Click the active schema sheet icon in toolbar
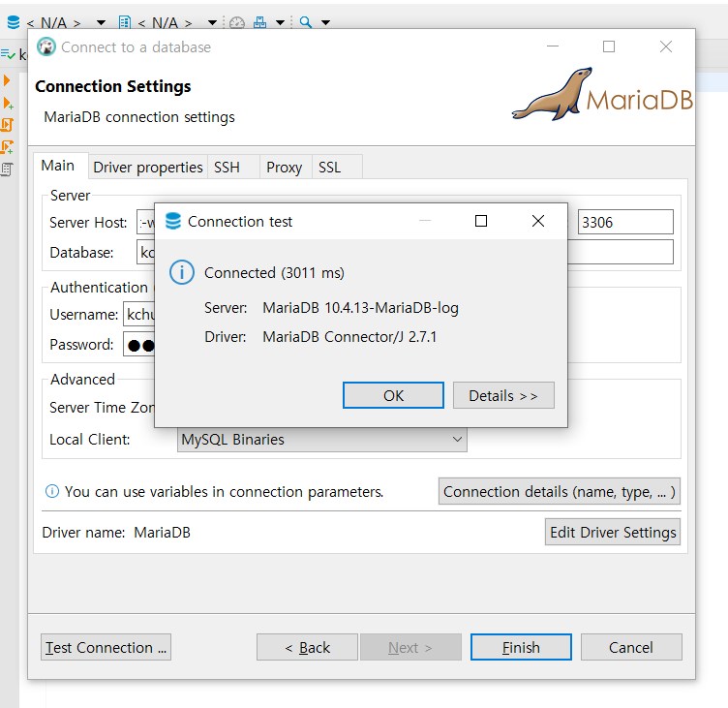Screen dimensions: 728x708 pos(125,22)
